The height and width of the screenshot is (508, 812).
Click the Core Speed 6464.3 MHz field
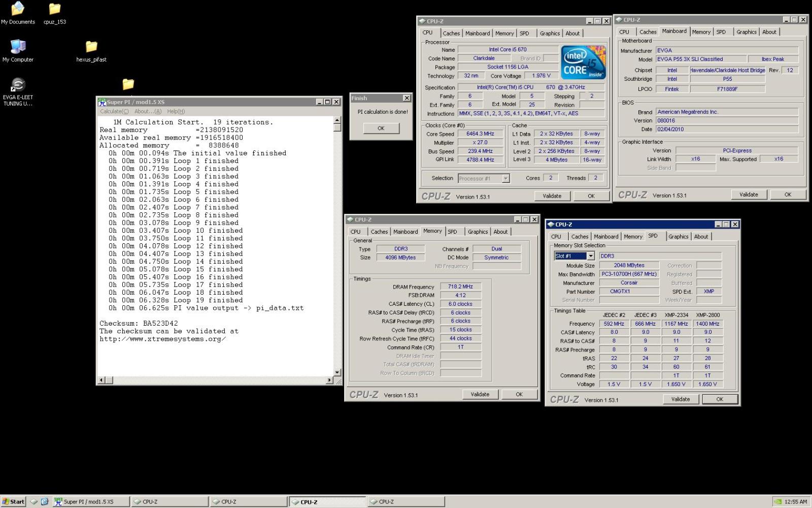click(480, 134)
